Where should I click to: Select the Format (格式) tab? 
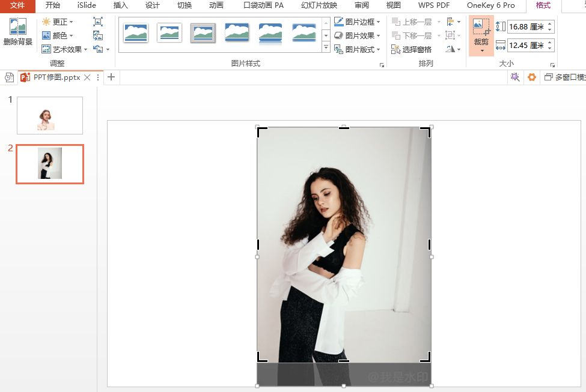543,5
